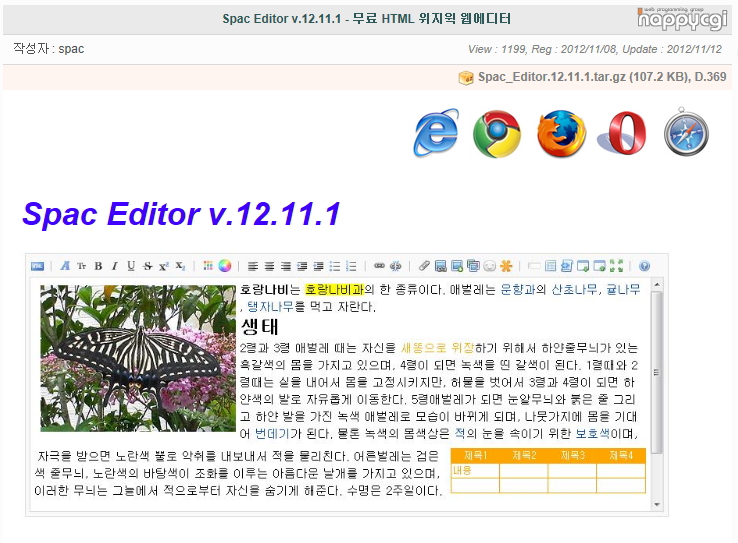Click the editor scrollbar up arrow
The width and height of the screenshot is (738, 543).
(x=657, y=285)
